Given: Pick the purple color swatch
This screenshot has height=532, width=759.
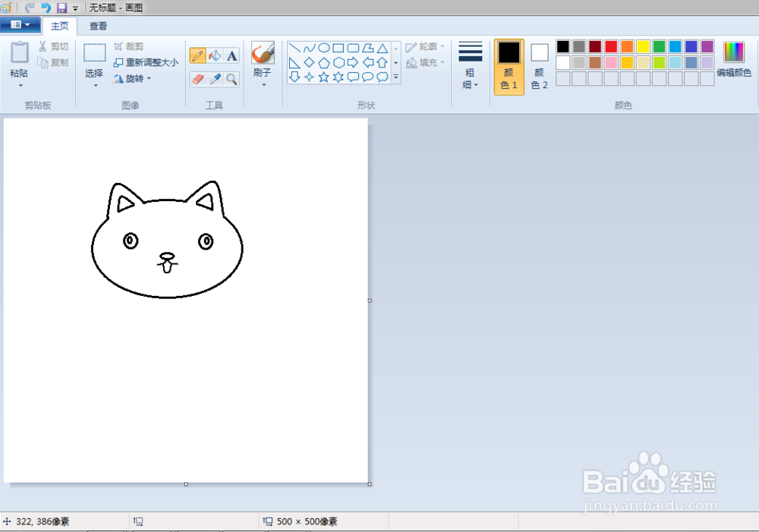Looking at the screenshot, I should click(707, 46).
